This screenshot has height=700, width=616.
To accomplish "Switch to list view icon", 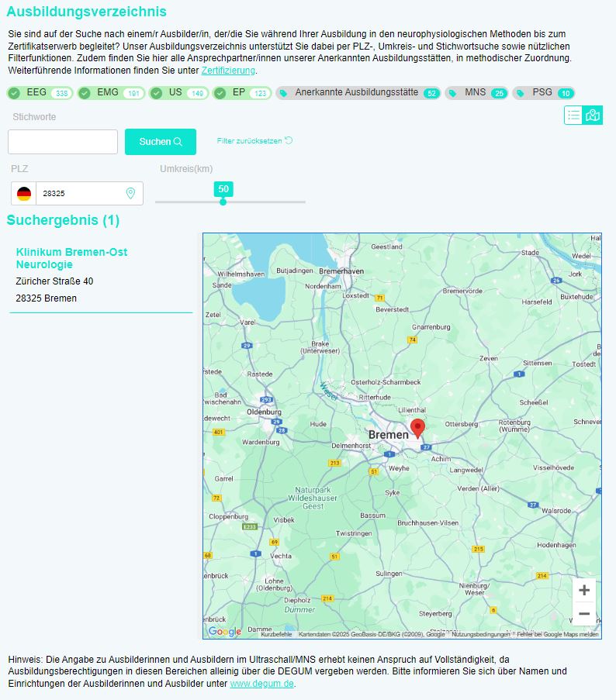I will [x=573, y=116].
